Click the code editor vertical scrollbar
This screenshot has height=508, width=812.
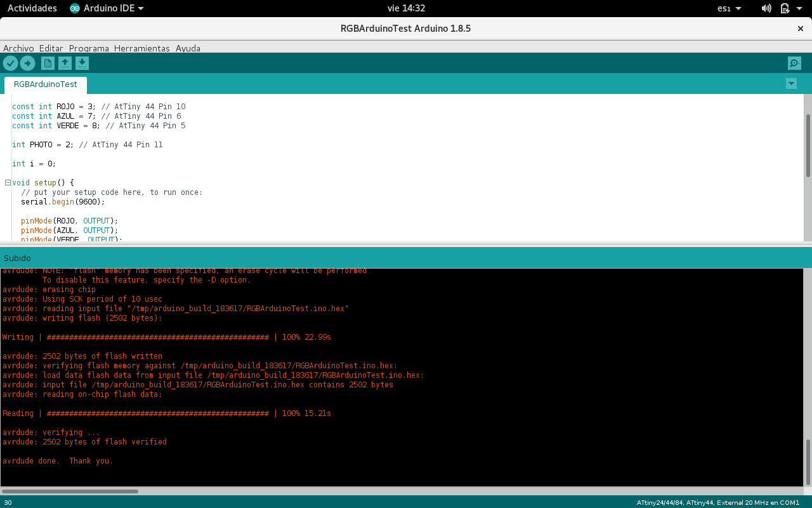pyautogui.click(x=808, y=145)
